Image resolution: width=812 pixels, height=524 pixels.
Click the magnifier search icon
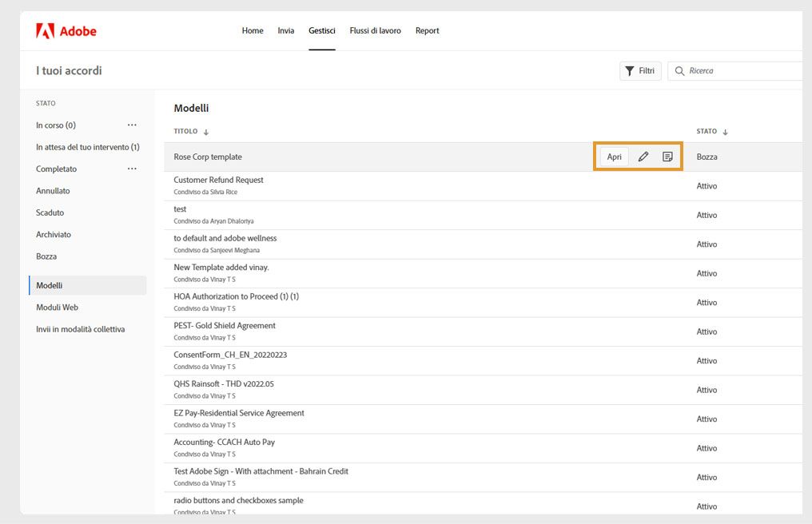pos(680,71)
